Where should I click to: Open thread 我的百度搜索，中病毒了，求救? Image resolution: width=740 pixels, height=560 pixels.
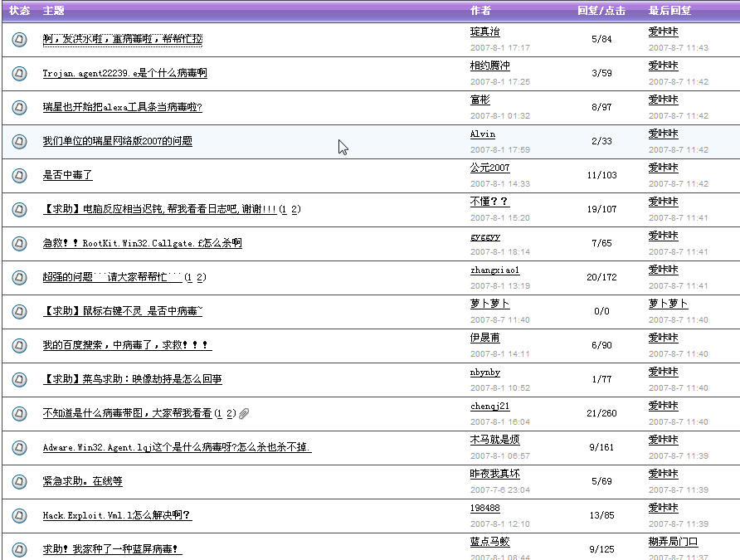pos(128,345)
